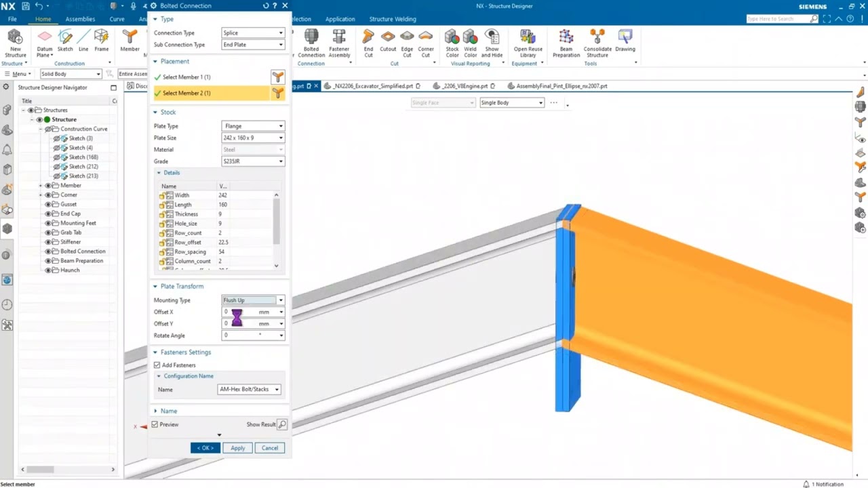Viewport: 868px width, 488px height.
Task: Click the dialog reset icon
Action: pyautogui.click(x=266, y=5)
